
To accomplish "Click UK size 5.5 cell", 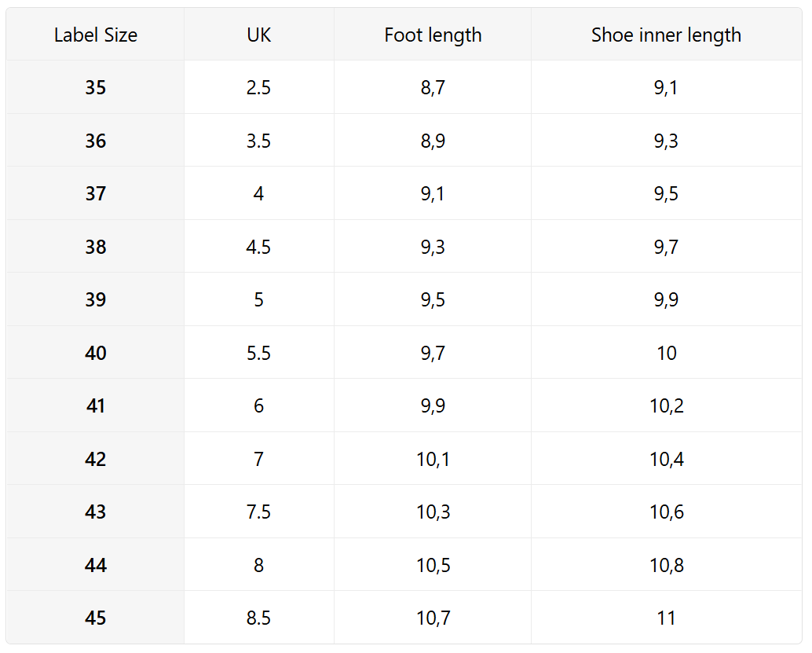I will coord(258,354).
